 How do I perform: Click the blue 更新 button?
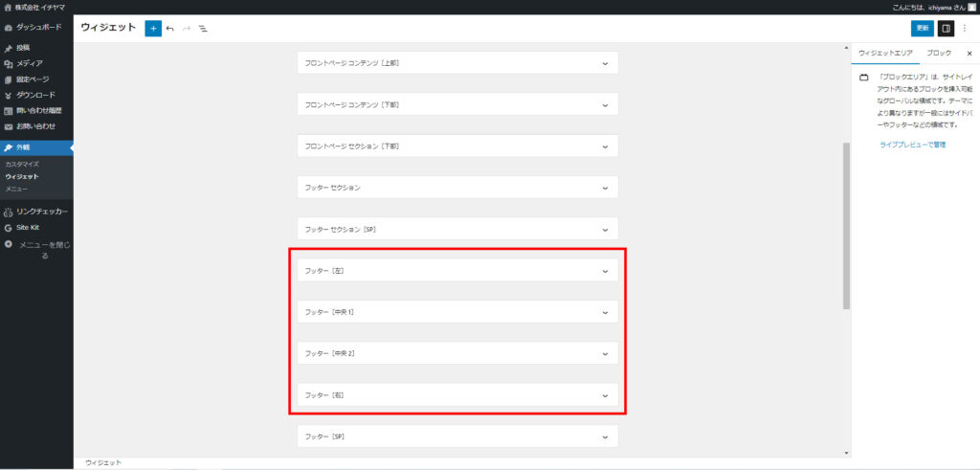[922, 29]
